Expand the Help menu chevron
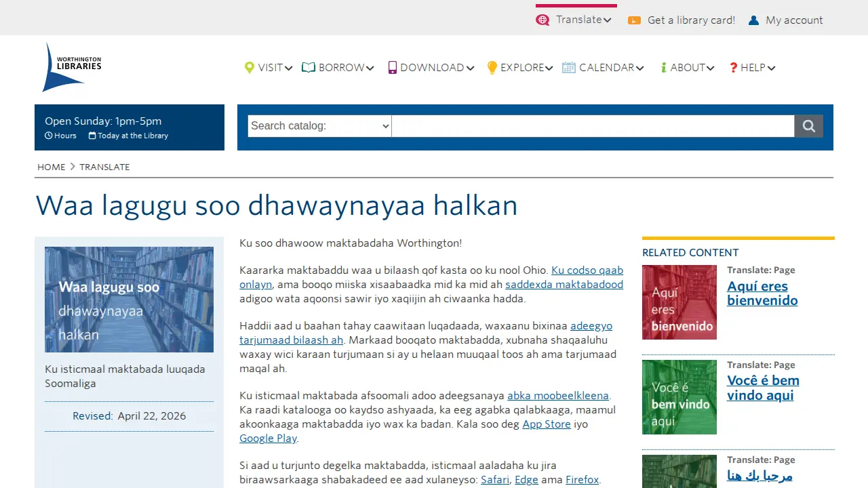Viewport: 868px width, 488px height. pos(772,68)
